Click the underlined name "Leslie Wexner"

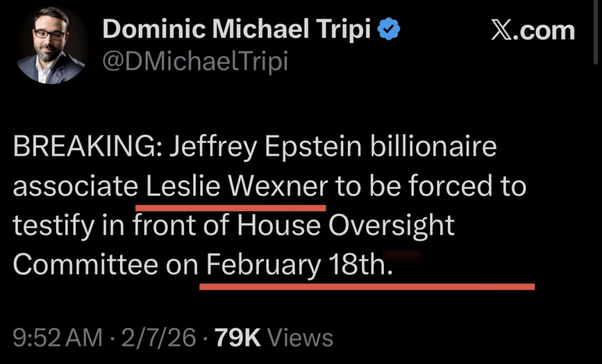click(x=236, y=186)
